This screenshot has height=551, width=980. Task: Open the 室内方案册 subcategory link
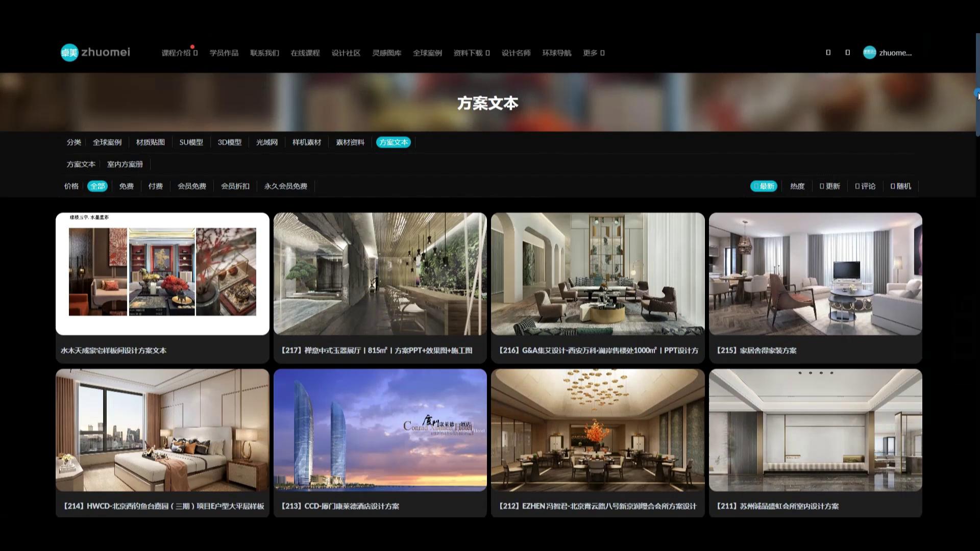click(125, 164)
